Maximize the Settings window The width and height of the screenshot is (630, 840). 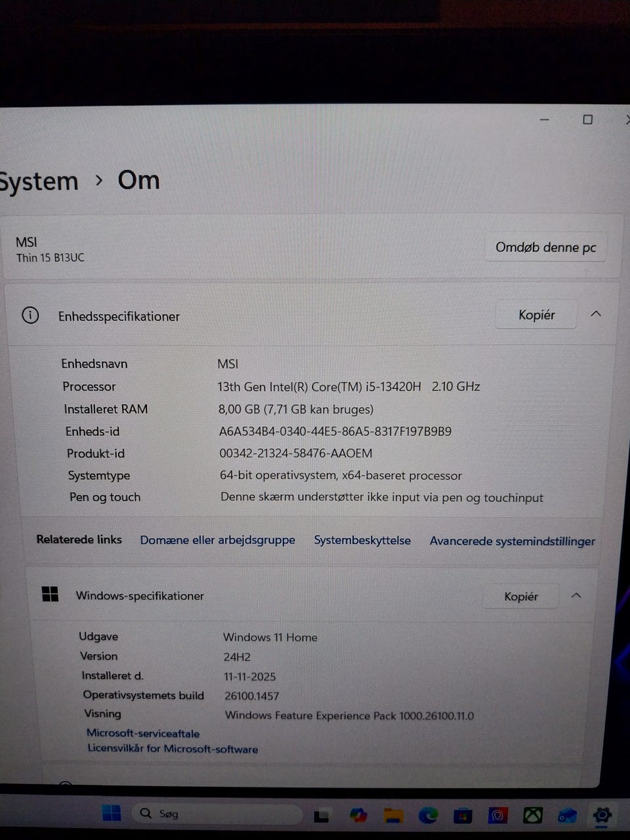tap(587, 119)
